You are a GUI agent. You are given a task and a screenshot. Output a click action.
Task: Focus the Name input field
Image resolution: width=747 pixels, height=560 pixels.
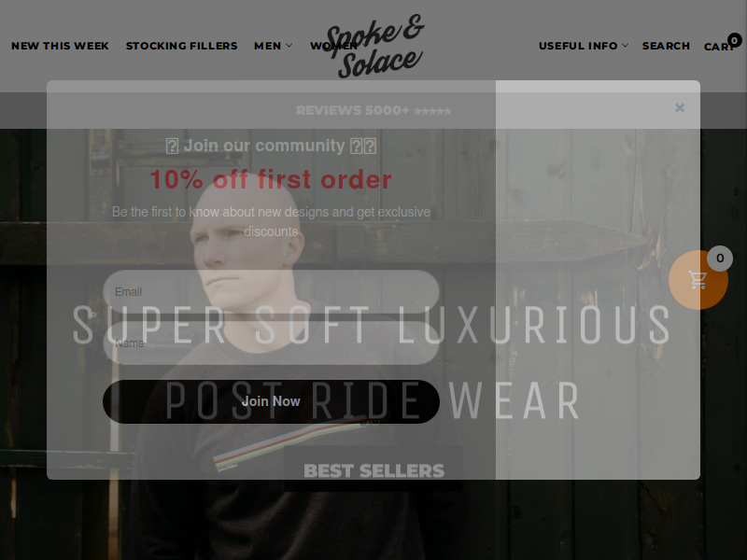pyautogui.click(x=271, y=343)
